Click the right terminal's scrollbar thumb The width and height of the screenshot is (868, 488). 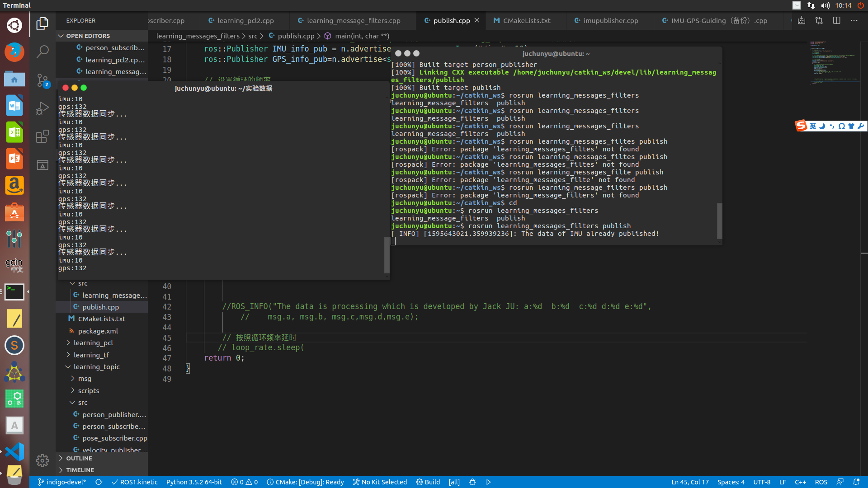click(719, 221)
